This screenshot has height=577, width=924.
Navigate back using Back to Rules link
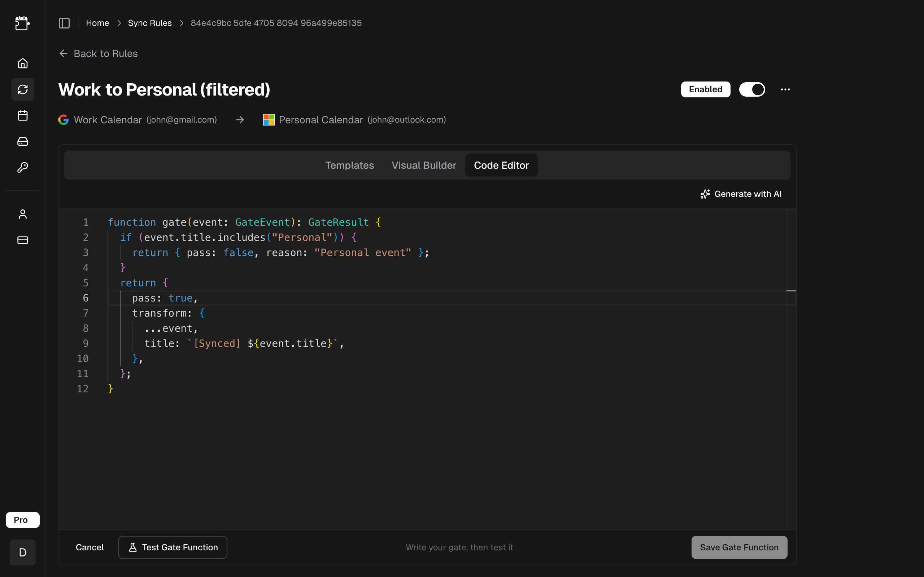pyautogui.click(x=98, y=53)
